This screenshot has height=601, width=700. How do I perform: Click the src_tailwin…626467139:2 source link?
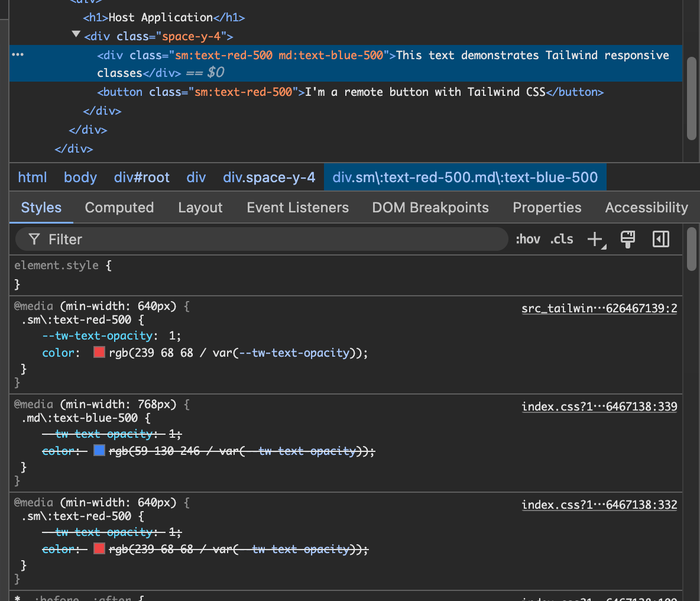coord(599,308)
